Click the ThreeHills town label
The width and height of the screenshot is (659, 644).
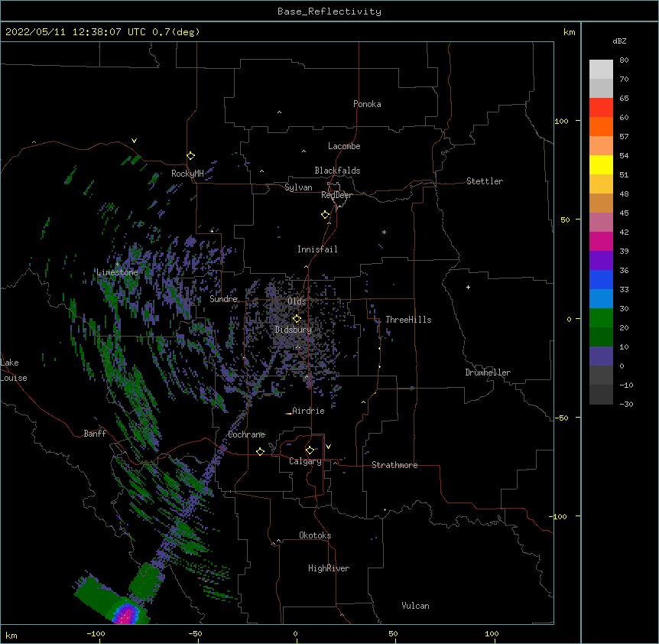click(408, 320)
